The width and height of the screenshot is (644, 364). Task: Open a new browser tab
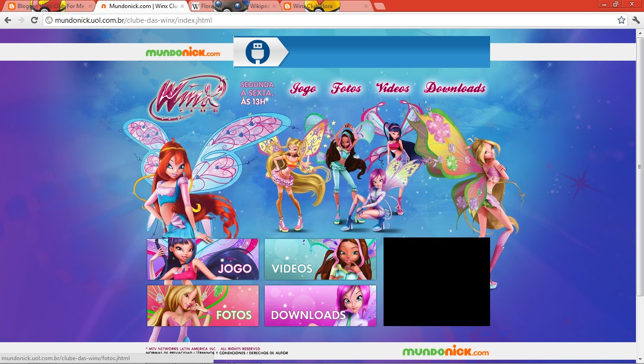coord(379,7)
